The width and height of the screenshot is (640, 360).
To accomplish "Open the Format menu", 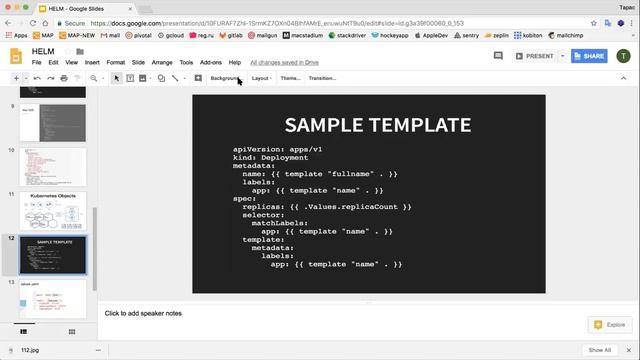I will coord(116,62).
